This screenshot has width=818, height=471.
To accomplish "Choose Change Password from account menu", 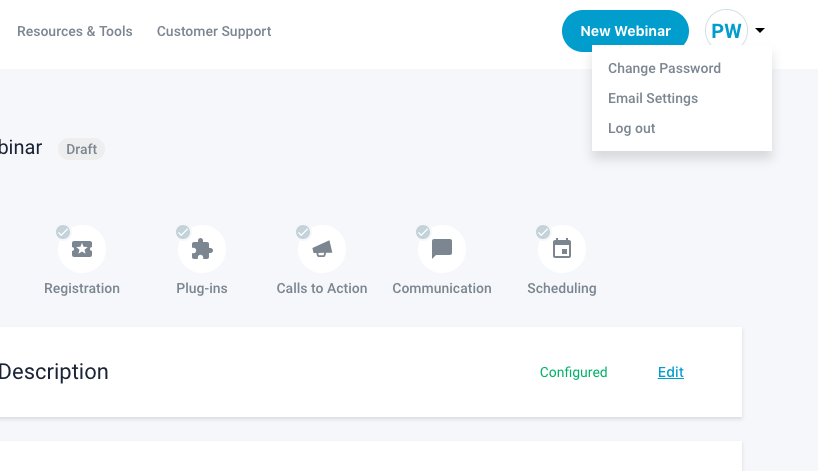I will 664,69.
